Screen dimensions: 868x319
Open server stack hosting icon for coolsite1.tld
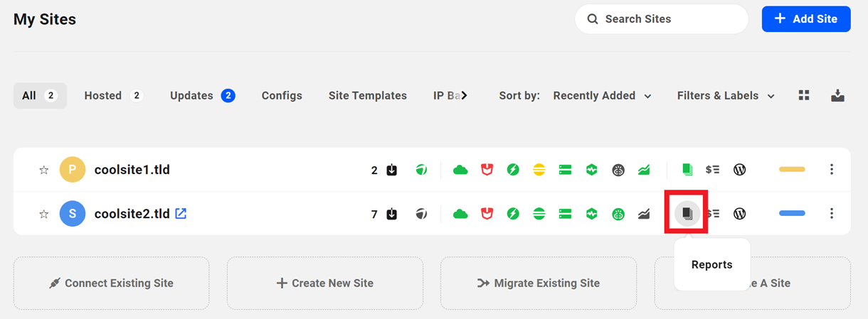(566, 170)
